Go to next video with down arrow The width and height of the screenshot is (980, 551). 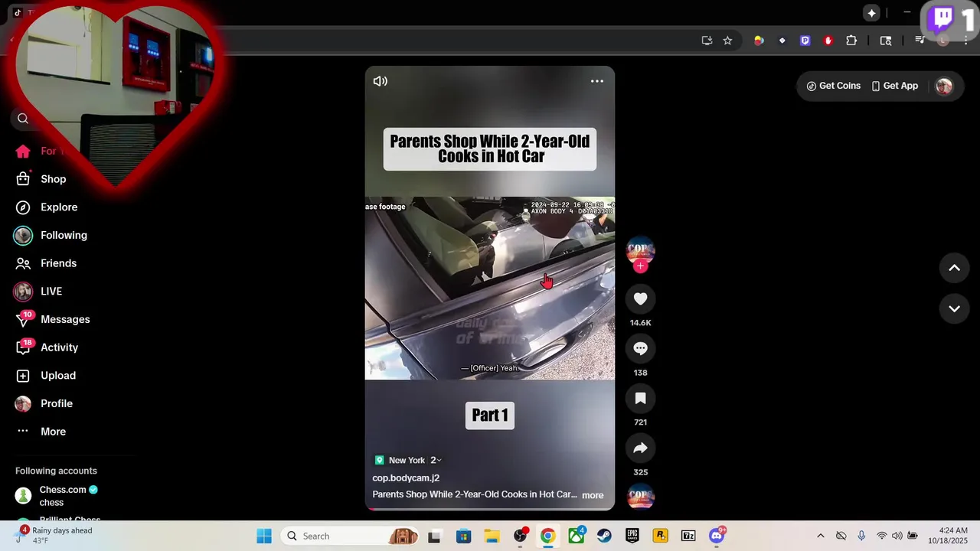coord(954,309)
